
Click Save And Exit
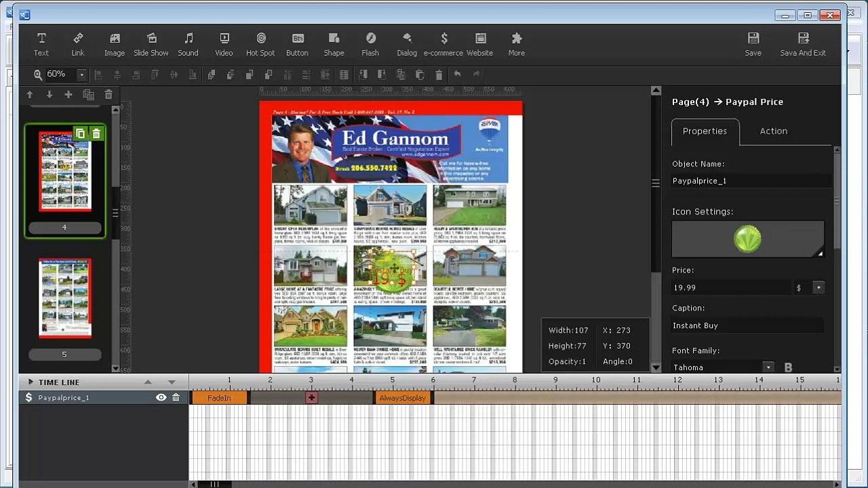803,44
